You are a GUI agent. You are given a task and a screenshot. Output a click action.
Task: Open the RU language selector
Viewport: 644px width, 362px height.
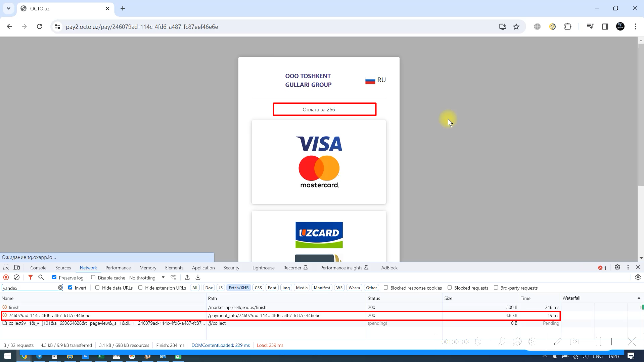click(x=376, y=80)
